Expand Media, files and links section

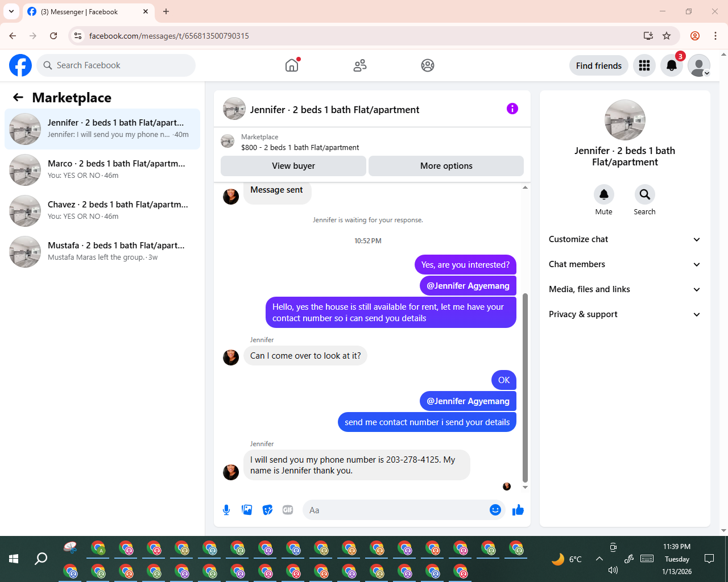click(625, 289)
